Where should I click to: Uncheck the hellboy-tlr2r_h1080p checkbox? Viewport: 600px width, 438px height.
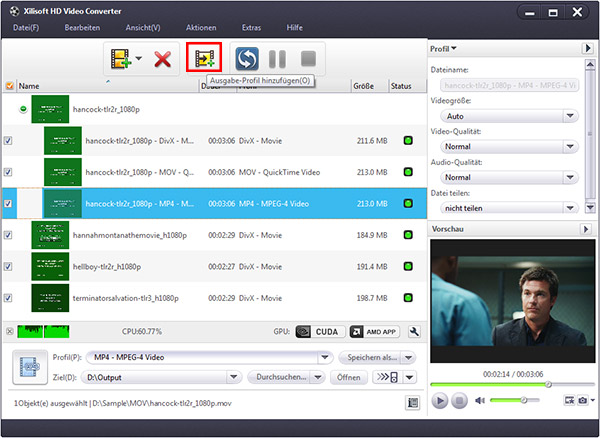pos(8,266)
